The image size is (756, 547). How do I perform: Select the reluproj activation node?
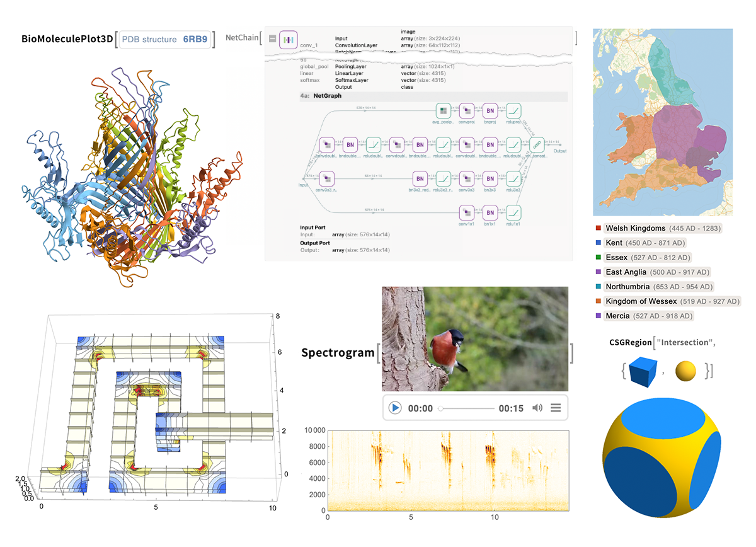[514, 110]
